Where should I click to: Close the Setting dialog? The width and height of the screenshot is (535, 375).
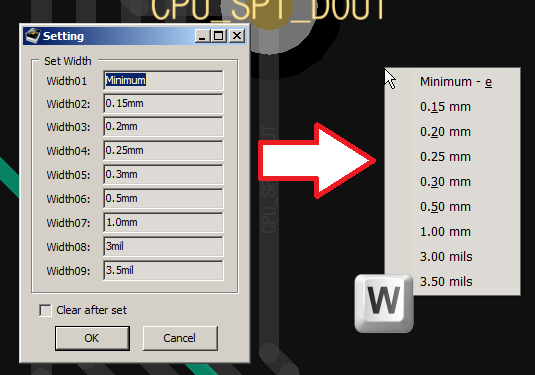[x=237, y=36]
